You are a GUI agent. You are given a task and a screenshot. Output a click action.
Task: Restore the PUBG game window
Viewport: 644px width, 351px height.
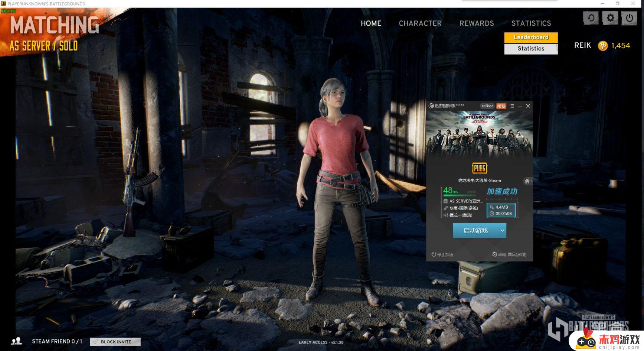618,3
